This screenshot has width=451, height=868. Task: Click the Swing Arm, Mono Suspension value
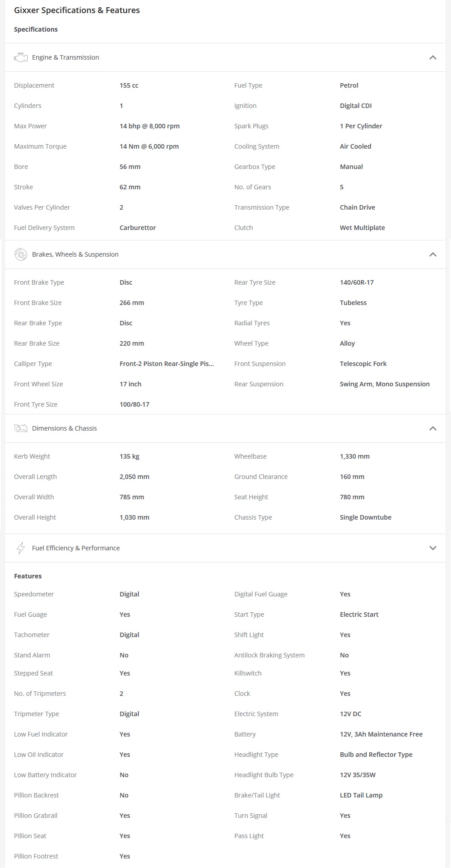pos(385,384)
